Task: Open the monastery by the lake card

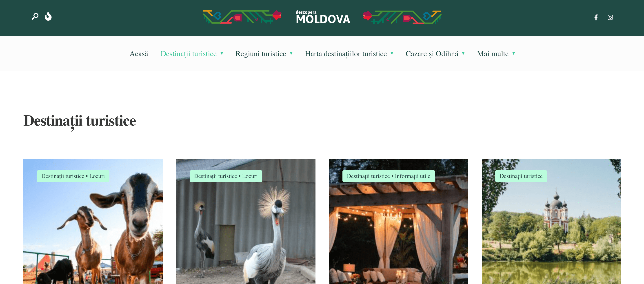Action: 551,222
